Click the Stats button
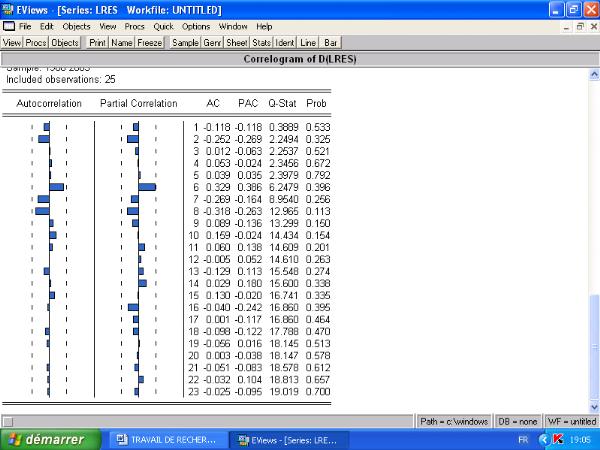 pos(261,42)
